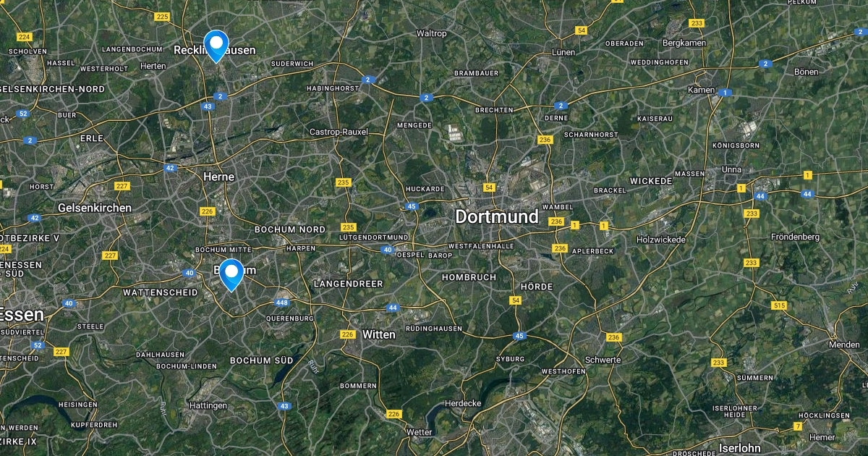Click the Hattingen town label

click(208, 405)
